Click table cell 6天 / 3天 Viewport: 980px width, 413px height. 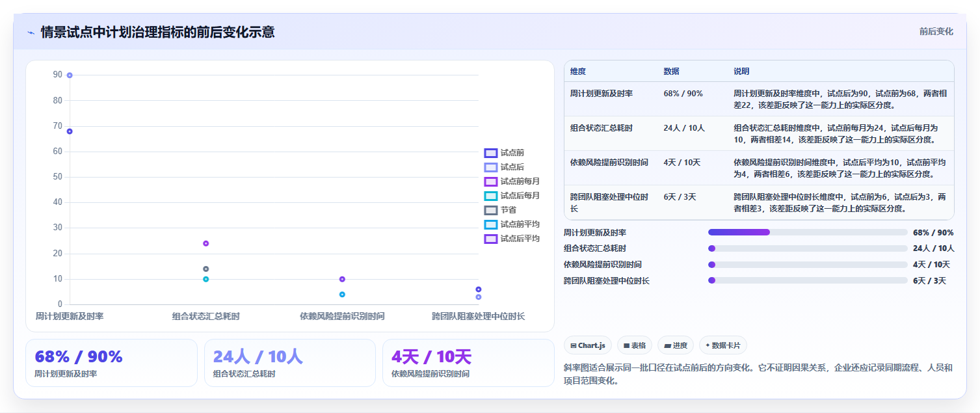tap(680, 197)
